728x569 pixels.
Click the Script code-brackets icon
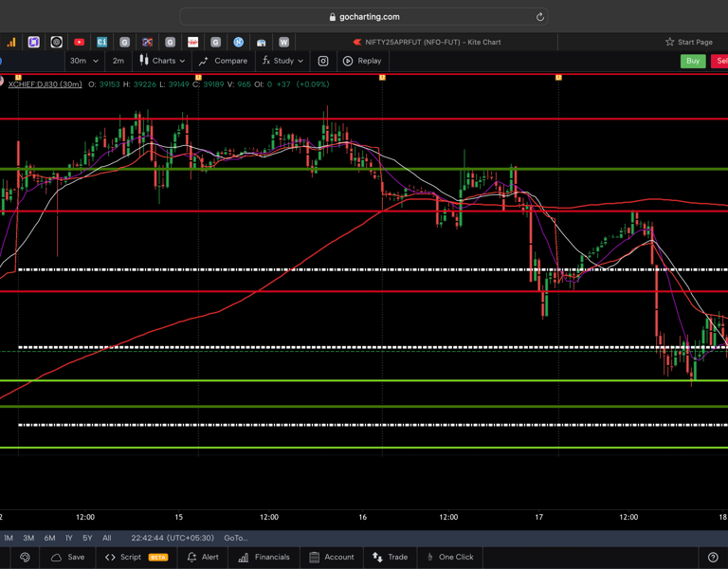pos(110,557)
